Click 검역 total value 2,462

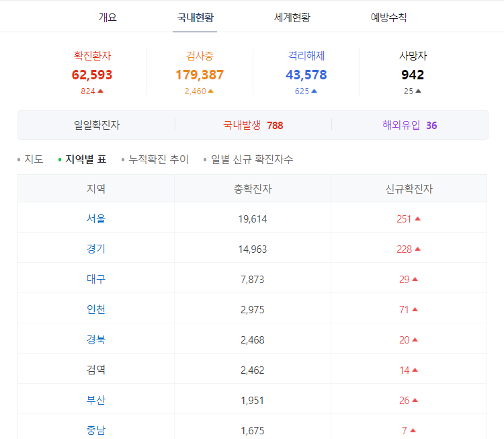coord(252,370)
